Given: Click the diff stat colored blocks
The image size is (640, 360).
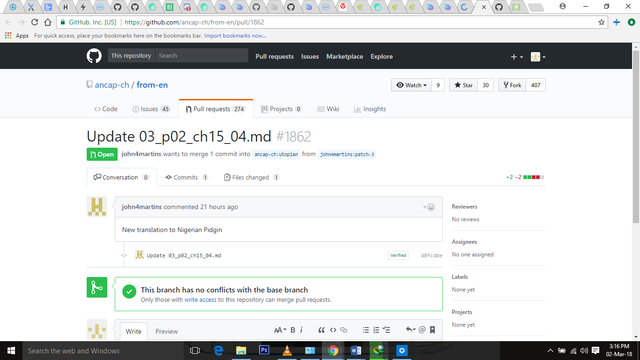Looking at the screenshot, I should click(x=533, y=177).
